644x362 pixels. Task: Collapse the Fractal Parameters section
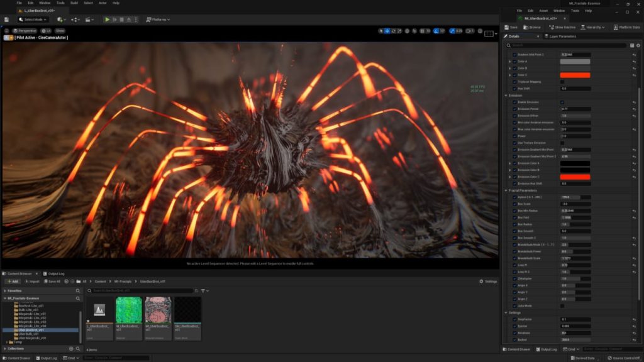tap(506, 190)
